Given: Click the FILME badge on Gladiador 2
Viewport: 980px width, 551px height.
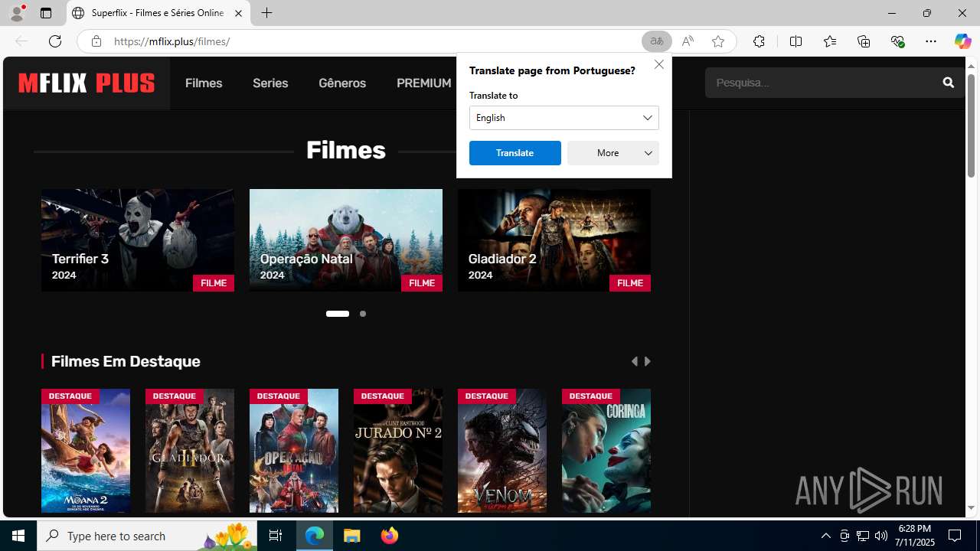Looking at the screenshot, I should coord(630,283).
